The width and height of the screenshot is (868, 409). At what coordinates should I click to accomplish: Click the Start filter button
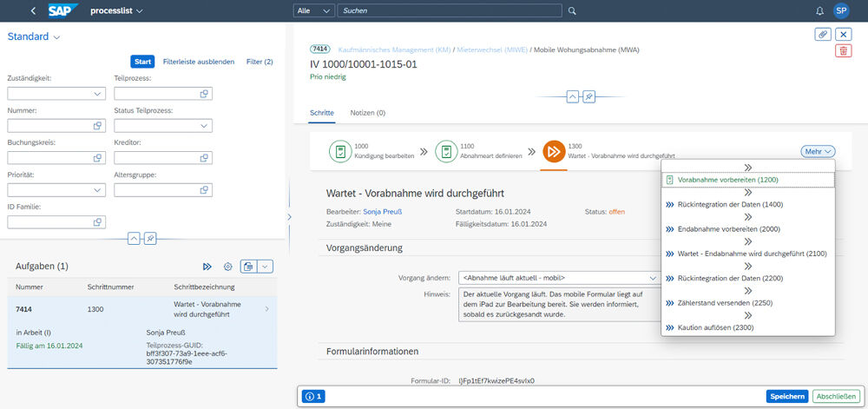pyautogui.click(x=142, y=62)
